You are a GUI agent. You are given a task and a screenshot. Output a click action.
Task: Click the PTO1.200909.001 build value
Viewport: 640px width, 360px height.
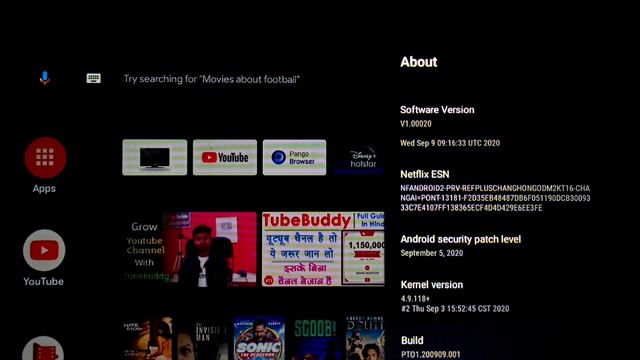pos(431,355)
